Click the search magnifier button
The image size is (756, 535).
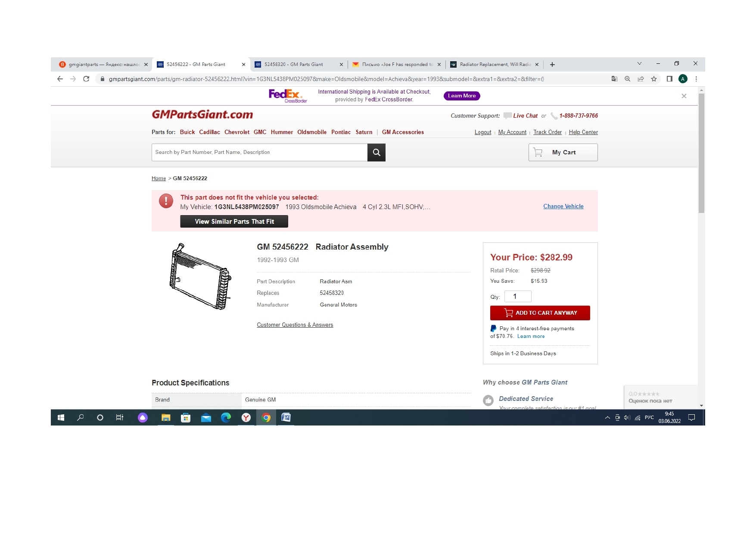click(x=376, y=152)
